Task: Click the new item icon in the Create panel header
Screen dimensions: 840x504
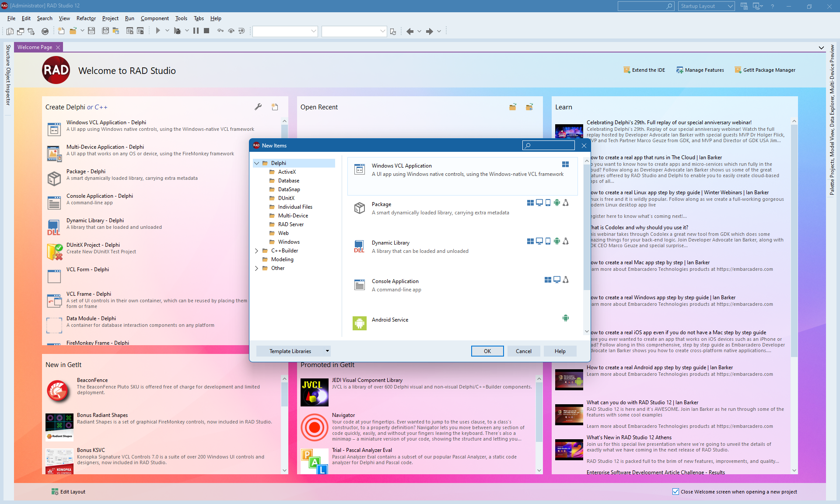Action: [x=275, y=107]
